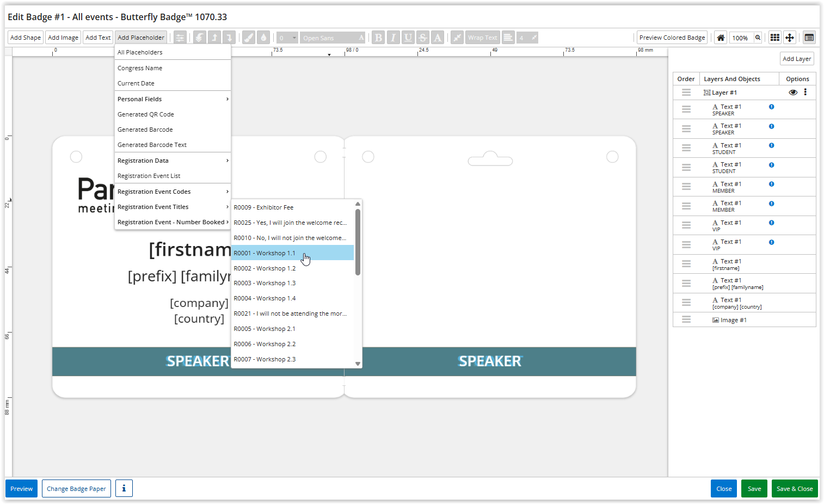Open Layer #1 three-dot options menu
This screenshot has width=824, height=504.
point(805,93)
